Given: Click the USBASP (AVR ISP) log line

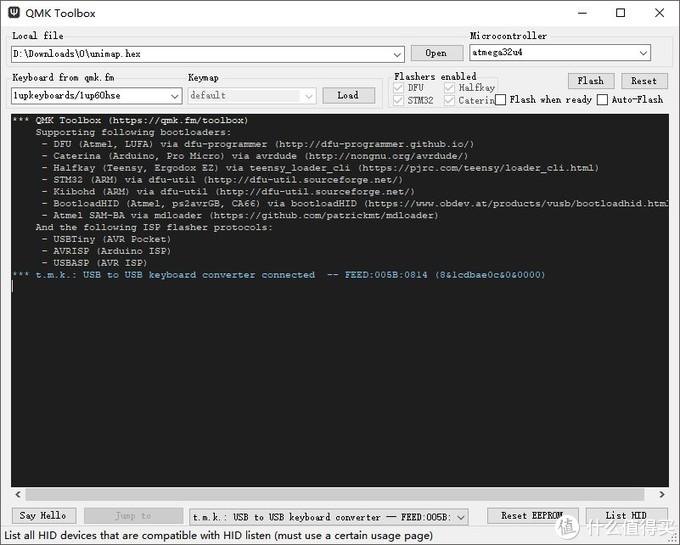Looking at the screenshot, I should click(x=95, y=263).
